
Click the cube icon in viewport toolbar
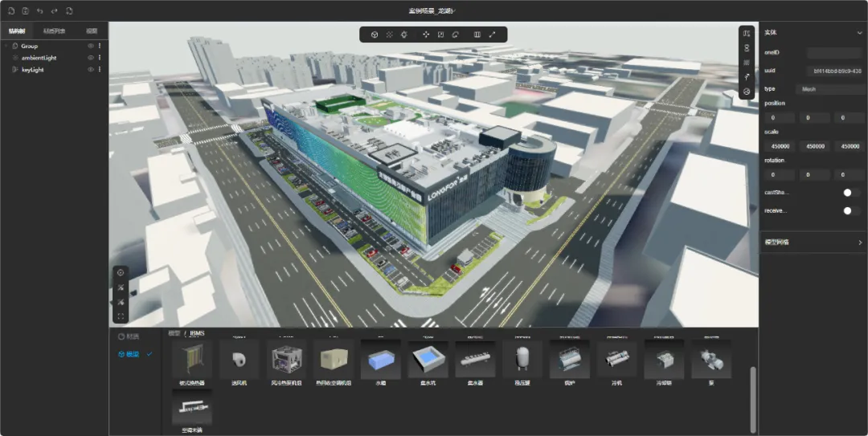click(375, 35)
